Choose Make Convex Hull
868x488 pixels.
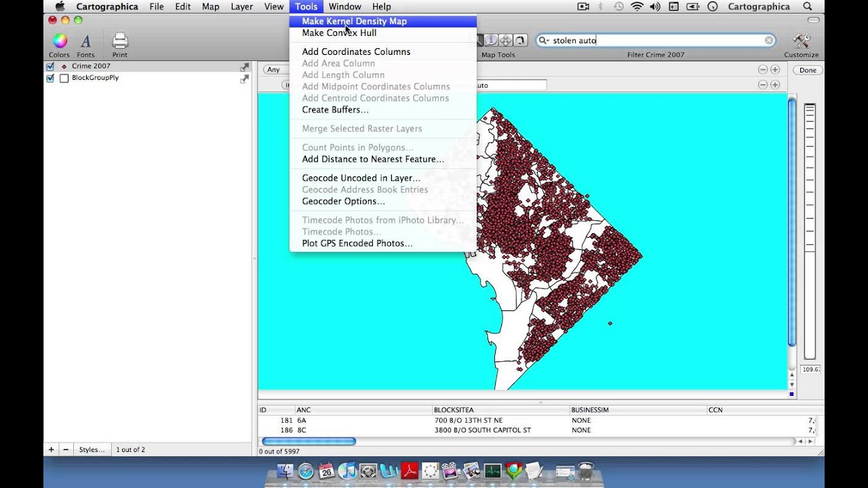[x=383, y=33]
